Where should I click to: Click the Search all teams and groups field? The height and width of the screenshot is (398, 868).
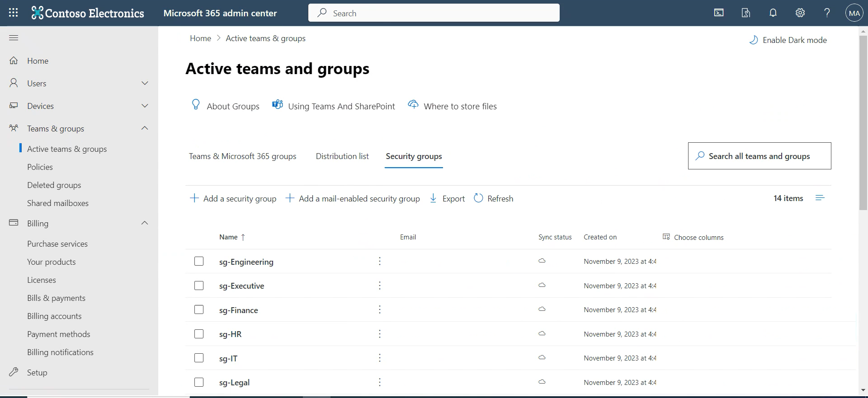(759, 156)
